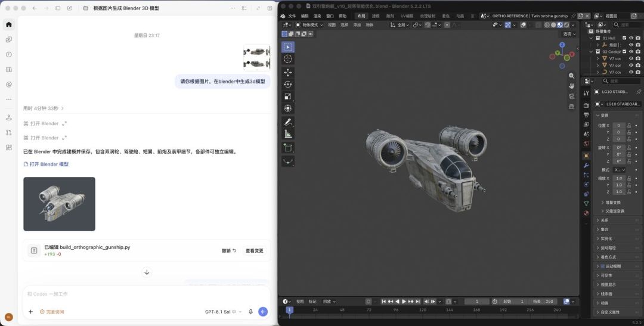This screenshot has width=644, height=326.
Task: Switch to the Layout workspace tab
Action: click(x=361, y=16)
